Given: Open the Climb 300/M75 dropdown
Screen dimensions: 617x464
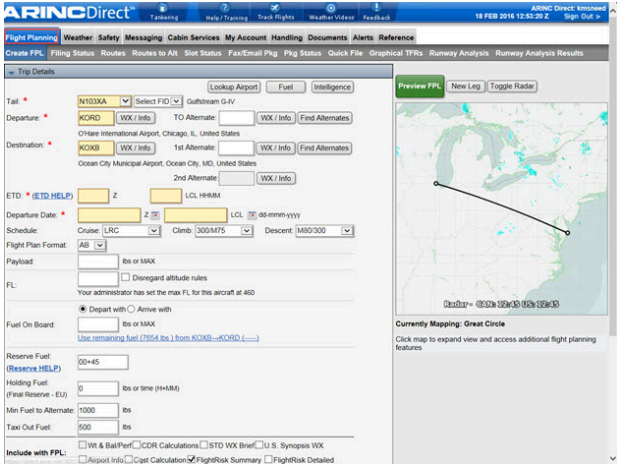Looking at the screenshot, I should coord(224,231).
